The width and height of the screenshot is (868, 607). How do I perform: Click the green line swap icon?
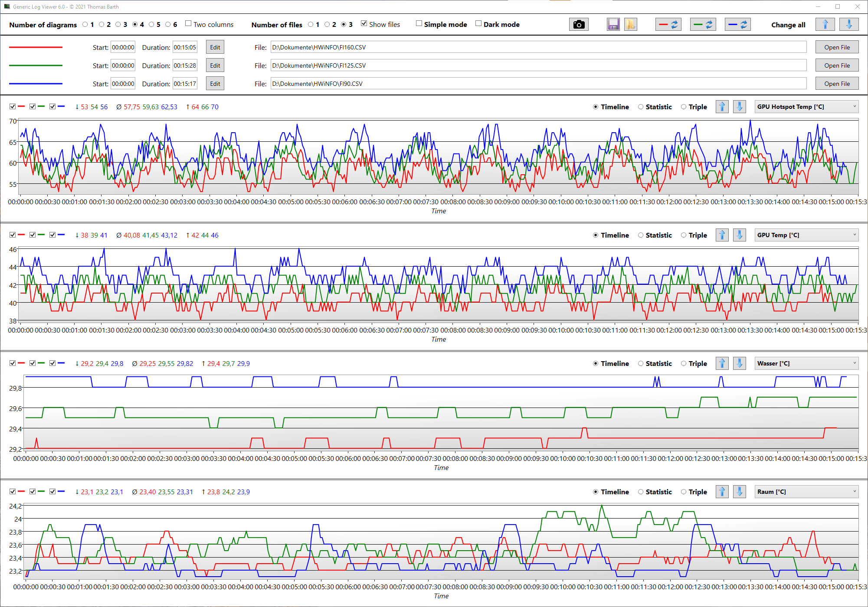point(703,25)
